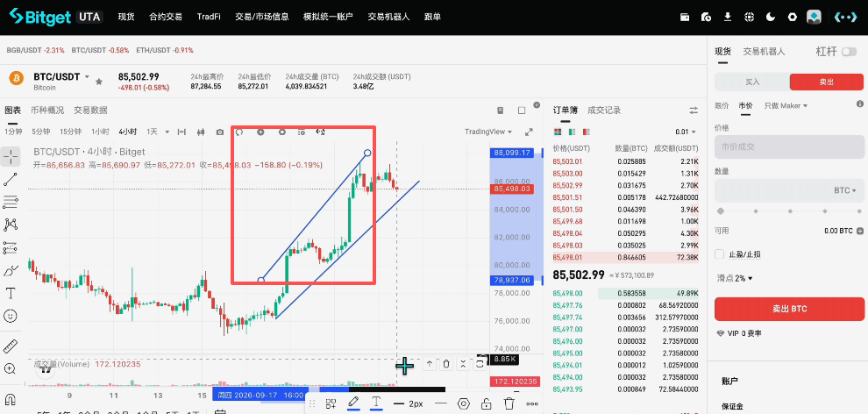Open the 交易机器人 menu in header

click(388, 18)
